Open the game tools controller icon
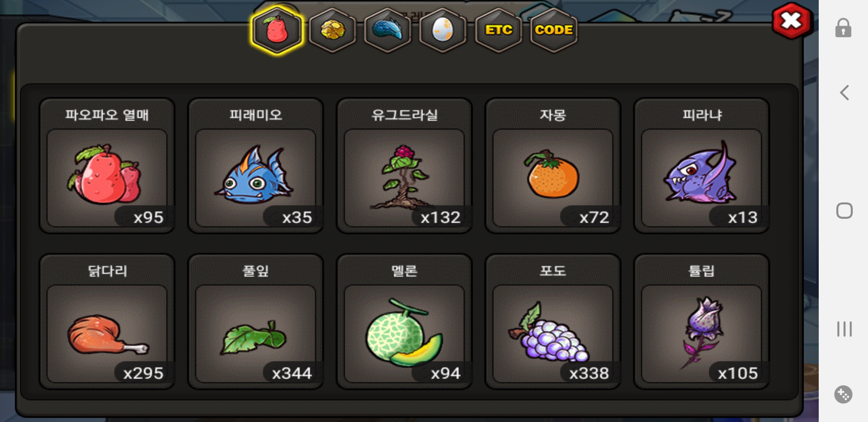This screenshot has width=868, height=422. click(843, 395)
